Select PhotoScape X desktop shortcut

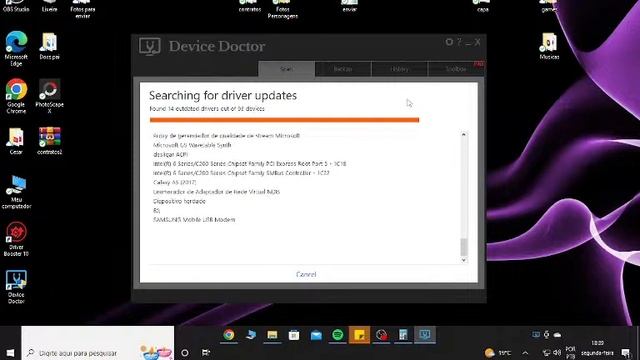click(49, 96)
